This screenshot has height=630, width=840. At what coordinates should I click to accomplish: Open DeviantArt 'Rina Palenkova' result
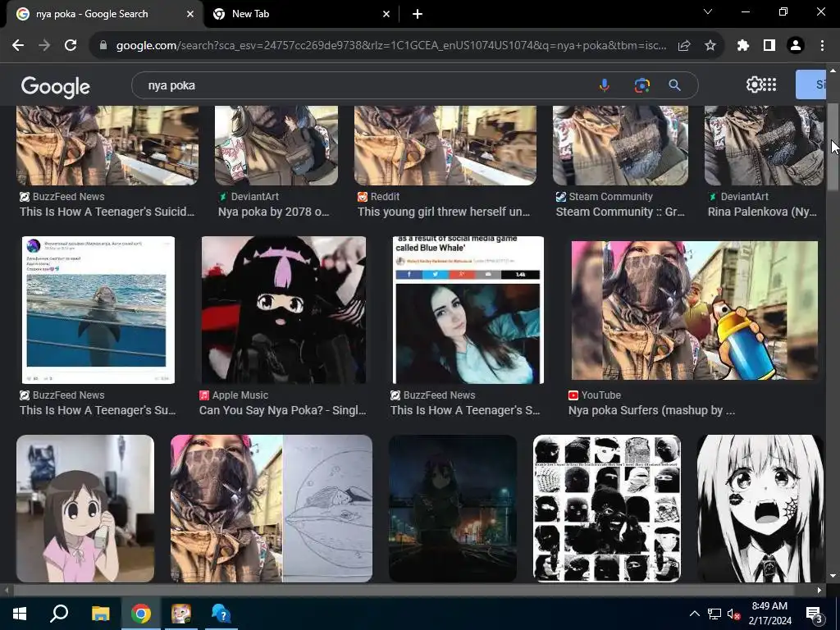762,212
